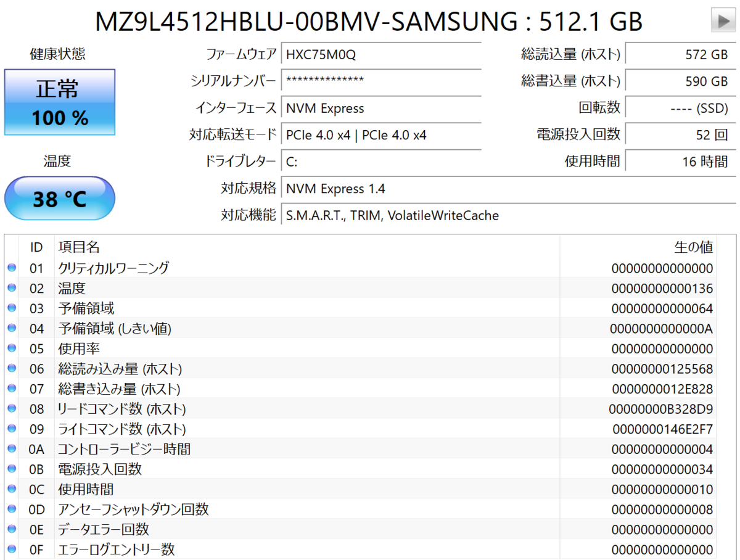Click the status dot for クリティカルワーニング row
The image size is (740, 560).
coord(12,268)
